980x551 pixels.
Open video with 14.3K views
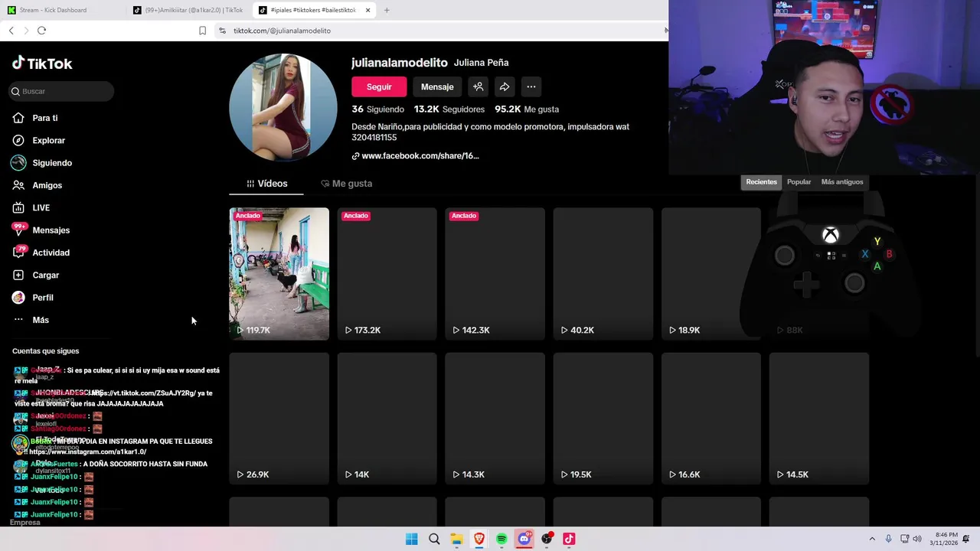click(x=495, y=419)
